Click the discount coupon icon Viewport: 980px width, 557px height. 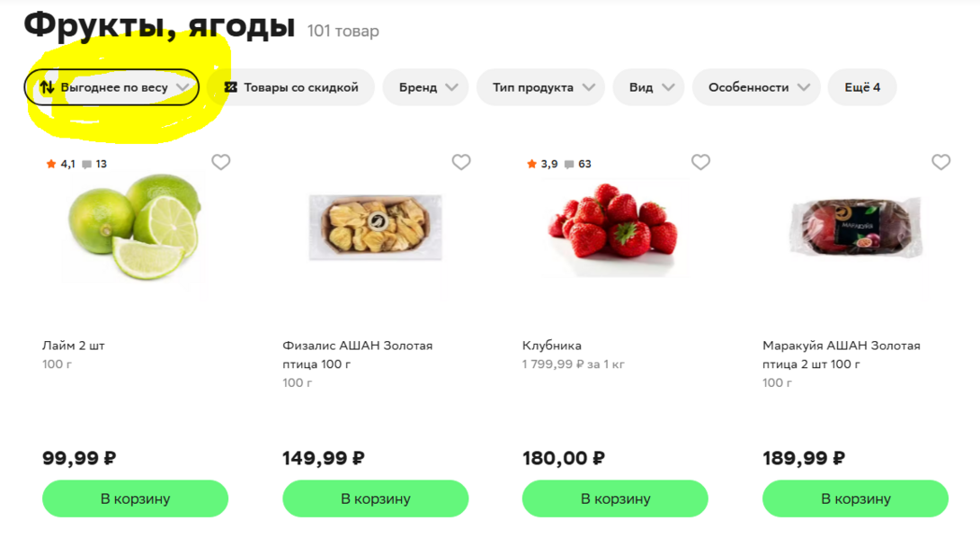click(x=230, y=87)
